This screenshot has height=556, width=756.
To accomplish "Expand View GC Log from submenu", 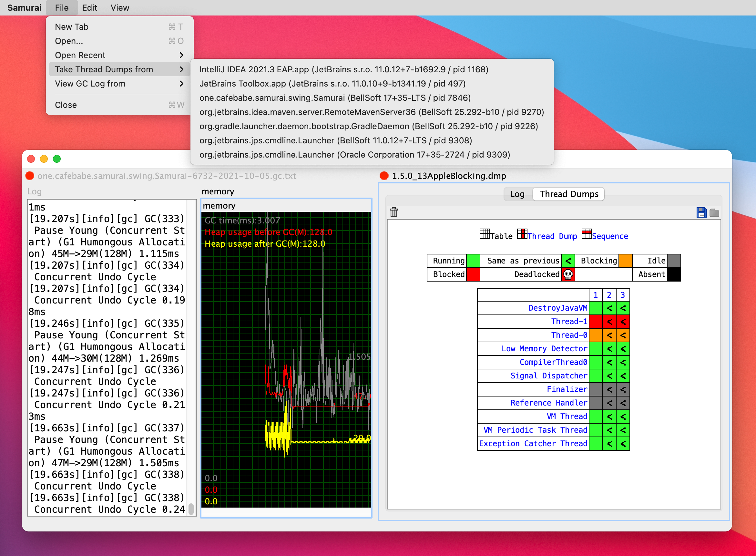I will tap(119, 84).
